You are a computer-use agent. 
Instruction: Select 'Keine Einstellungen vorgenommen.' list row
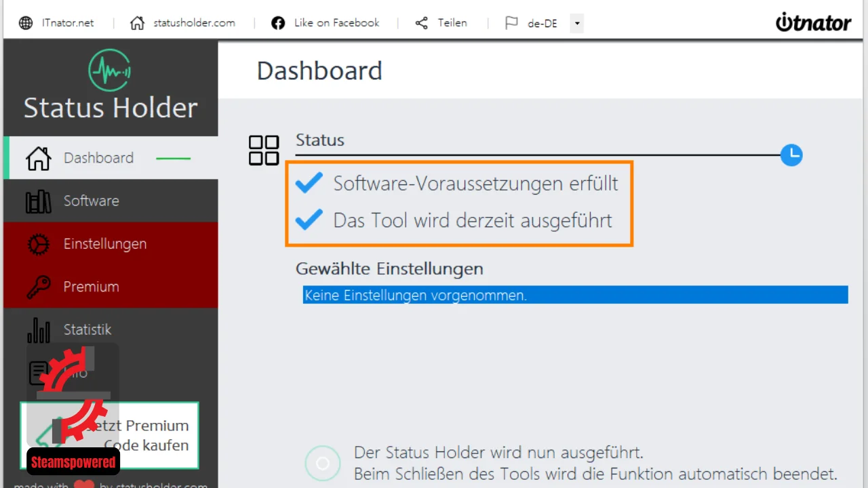pos(575,295)
